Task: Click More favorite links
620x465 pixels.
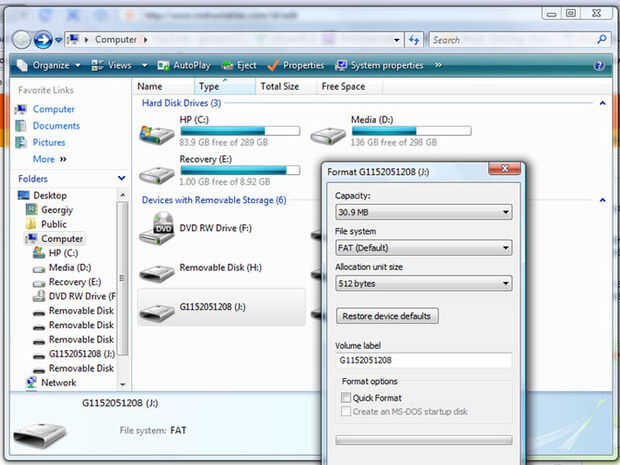Action: [50, 159]
